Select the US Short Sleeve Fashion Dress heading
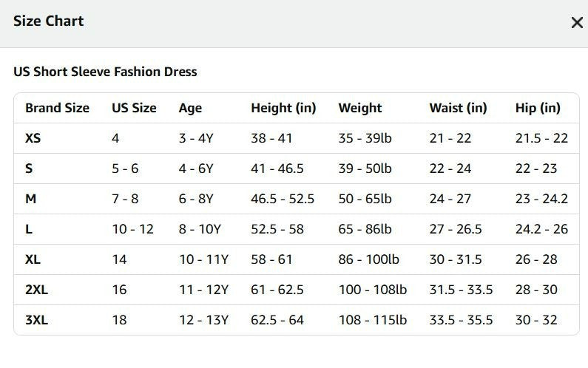This screenshot has height=368, width=588. point(105,72)
